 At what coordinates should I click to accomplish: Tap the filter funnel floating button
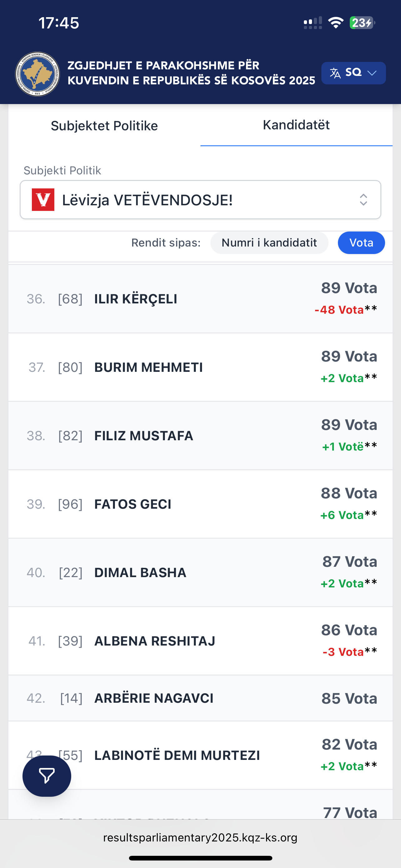point(47,776)
